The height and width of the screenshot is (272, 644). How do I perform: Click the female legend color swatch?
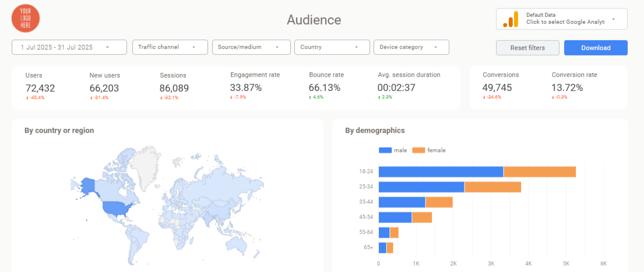click(418, 150)
